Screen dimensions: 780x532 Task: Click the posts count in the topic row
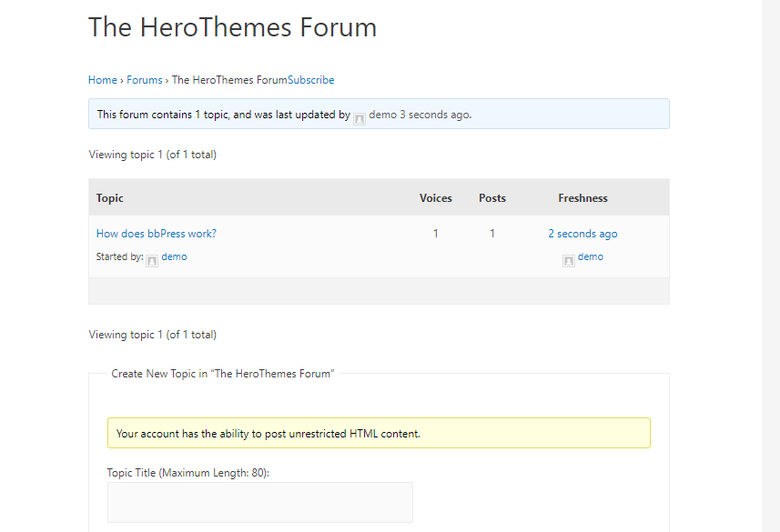(x=492, y=234)
